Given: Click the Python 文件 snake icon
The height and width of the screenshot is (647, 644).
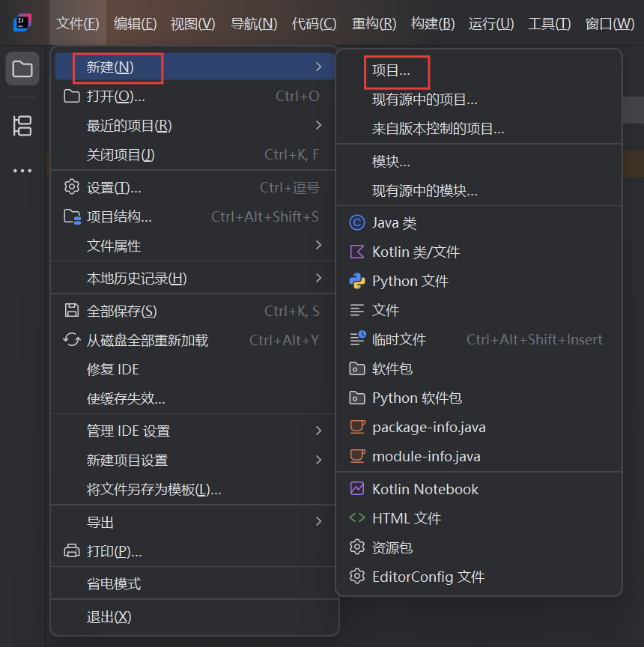Looking at the screenshot, I should click(x=357, y=281).
